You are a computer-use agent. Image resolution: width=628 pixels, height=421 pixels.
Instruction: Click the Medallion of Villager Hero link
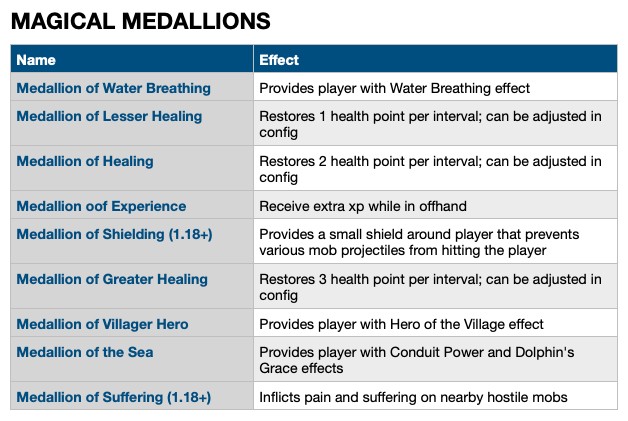pyautogui.click(x=102, y=324)
